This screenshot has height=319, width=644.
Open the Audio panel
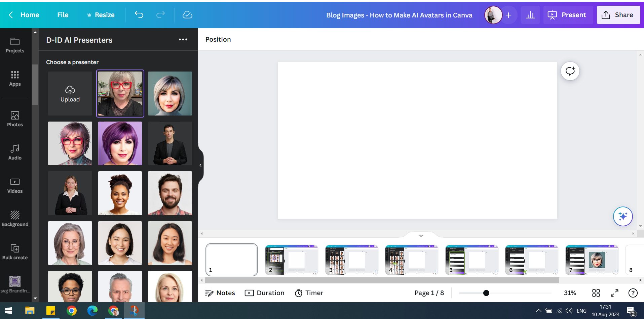point(15,152)
